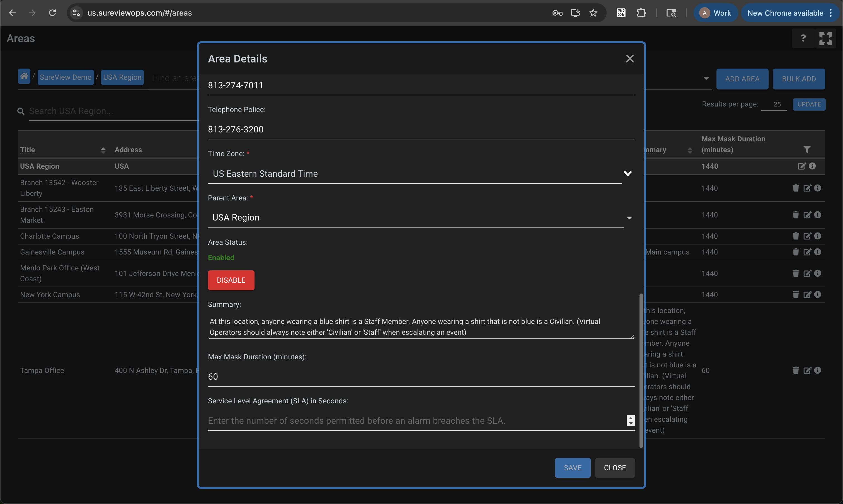
Task: Click the home breadcrumb icon
Action: [x=24, y=76]
